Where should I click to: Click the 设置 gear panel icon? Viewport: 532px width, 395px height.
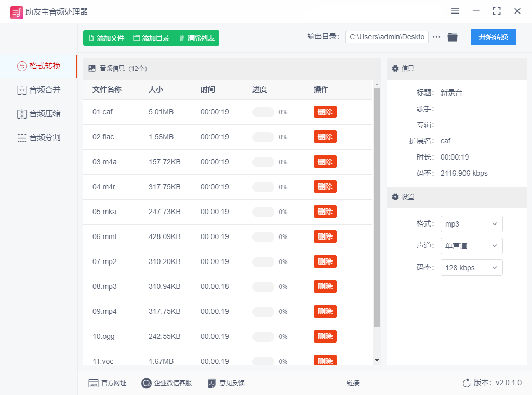395,196
